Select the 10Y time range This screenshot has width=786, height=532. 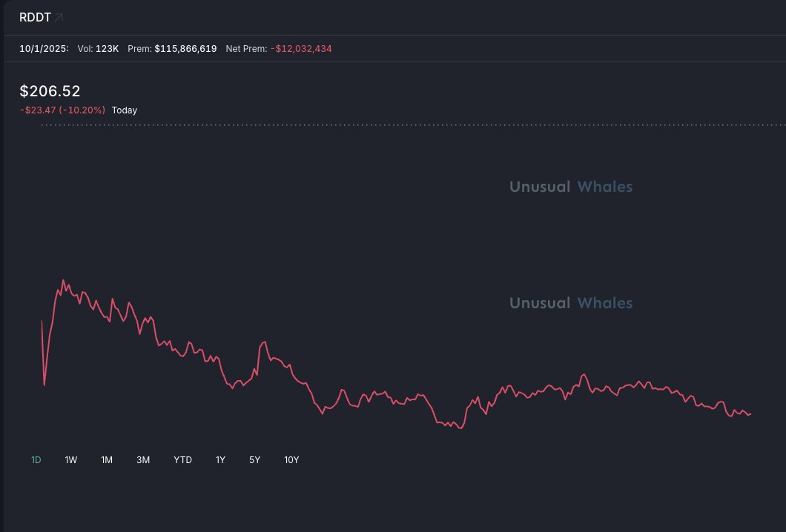click(291, 460)
